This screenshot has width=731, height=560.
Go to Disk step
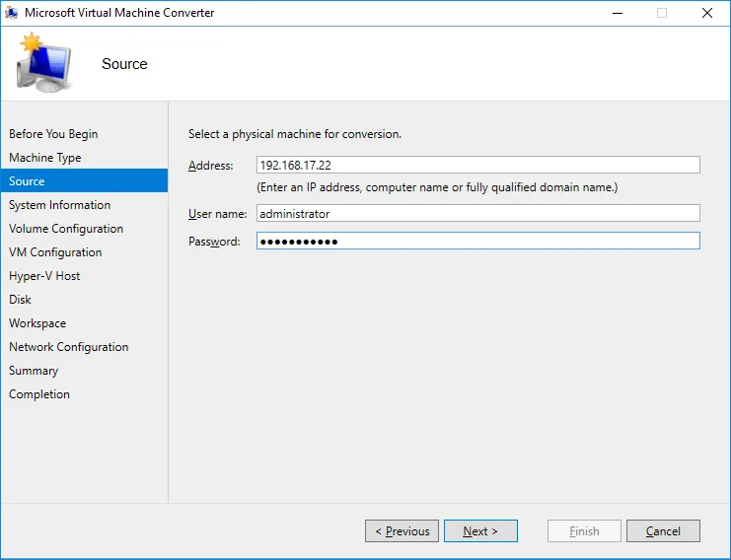pos(20,300)
